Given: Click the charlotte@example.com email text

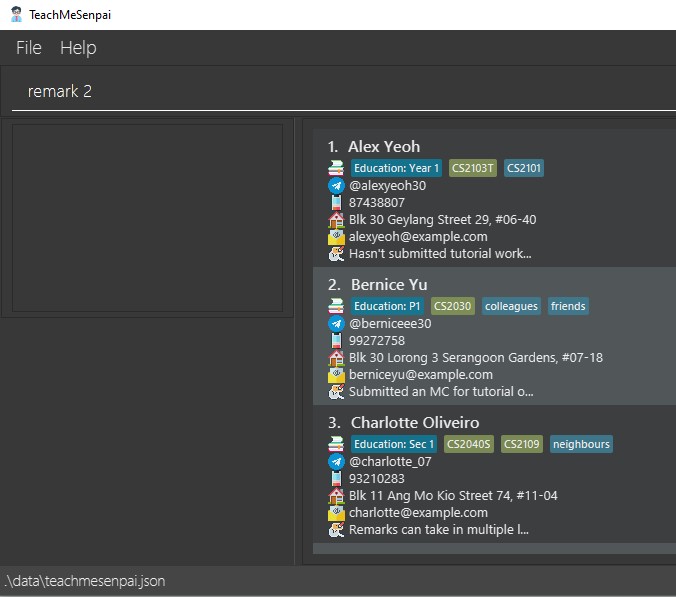Looking at the screenshot, I should pyautogui.click(x=418, y=513).
